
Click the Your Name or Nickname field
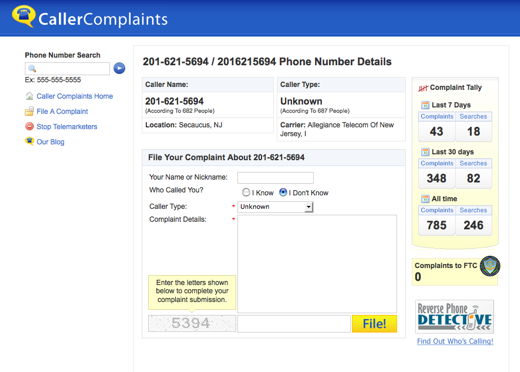pos(275,178)
